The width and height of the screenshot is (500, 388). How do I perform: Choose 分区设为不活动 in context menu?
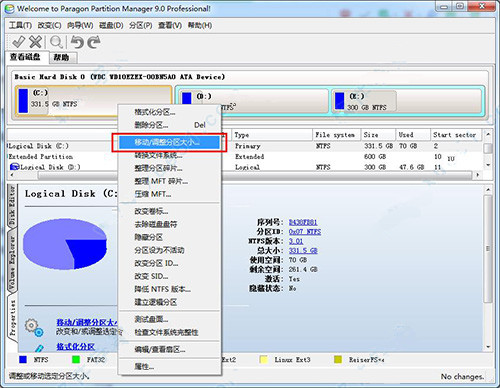(170, 250)
